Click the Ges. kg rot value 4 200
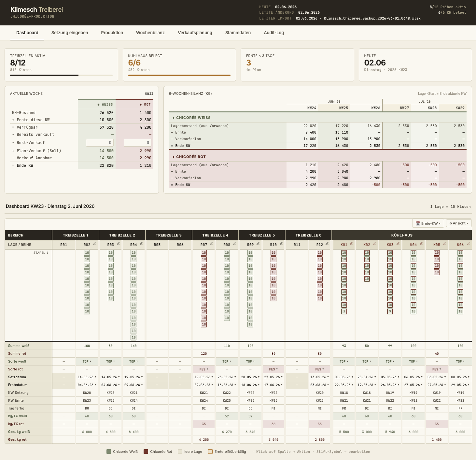Viewport: 476px width, 460px height. (x=204, y=440)
